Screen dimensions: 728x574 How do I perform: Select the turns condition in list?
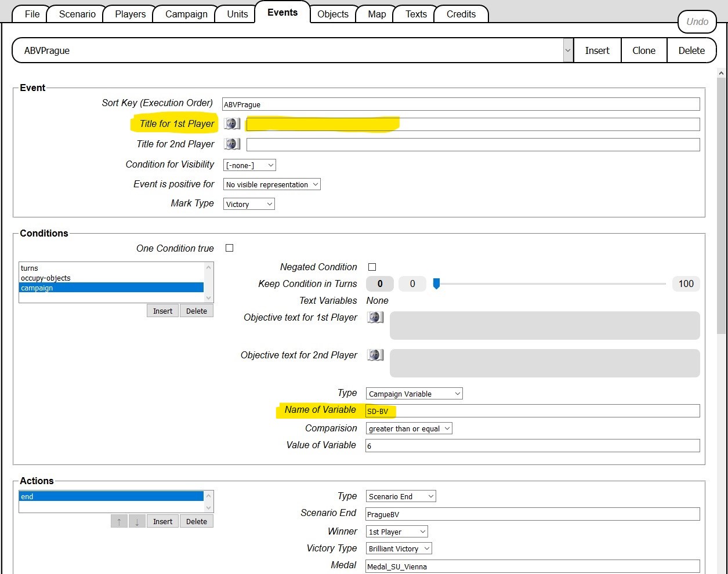[x=111, y=268]
